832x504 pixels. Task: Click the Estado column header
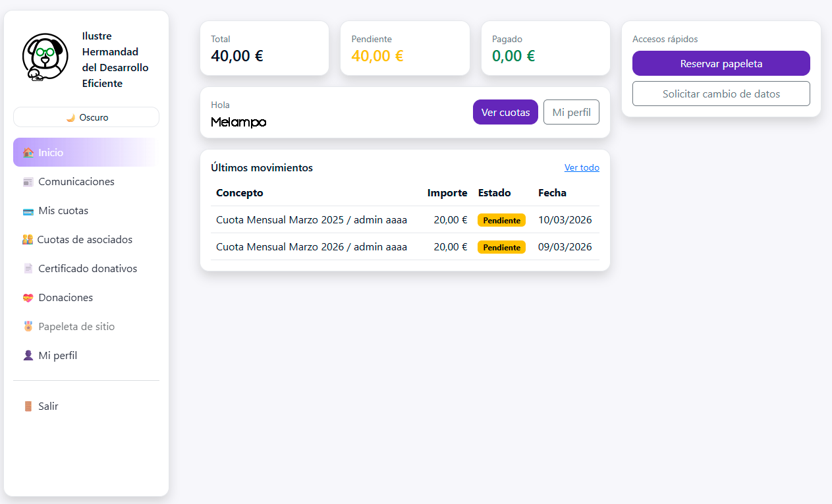[494, 192]
